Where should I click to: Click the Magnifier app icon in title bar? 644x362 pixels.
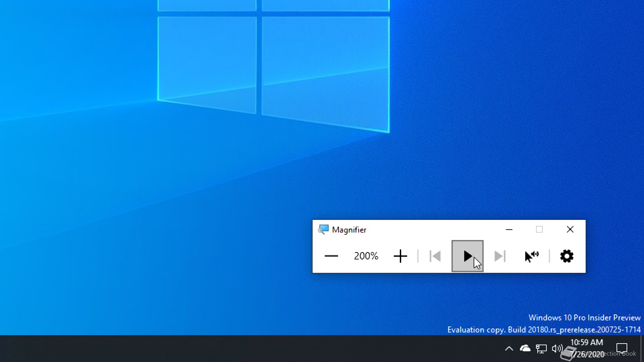coord(323,230)
